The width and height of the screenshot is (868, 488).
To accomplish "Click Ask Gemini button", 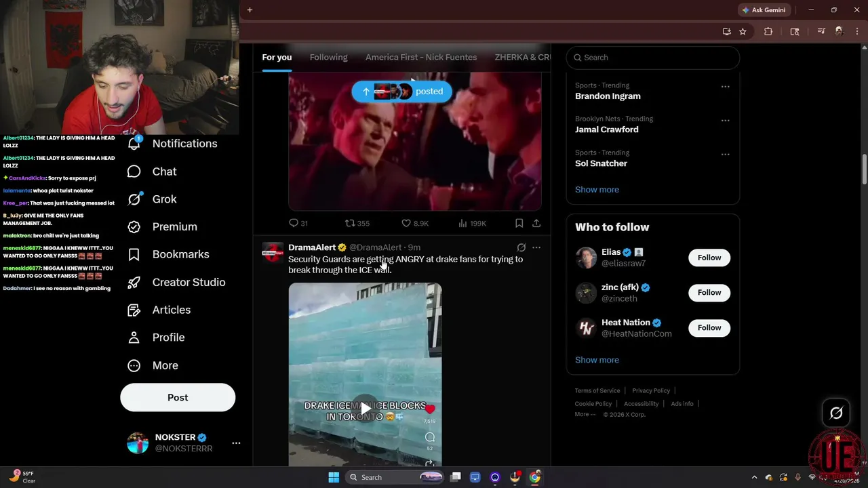I will (764, 10).
